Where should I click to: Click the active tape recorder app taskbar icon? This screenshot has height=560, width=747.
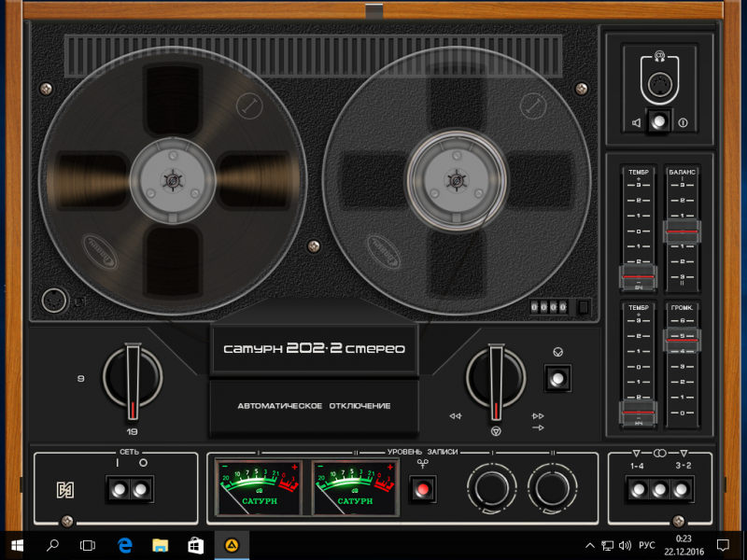click(x=232, y=545)
